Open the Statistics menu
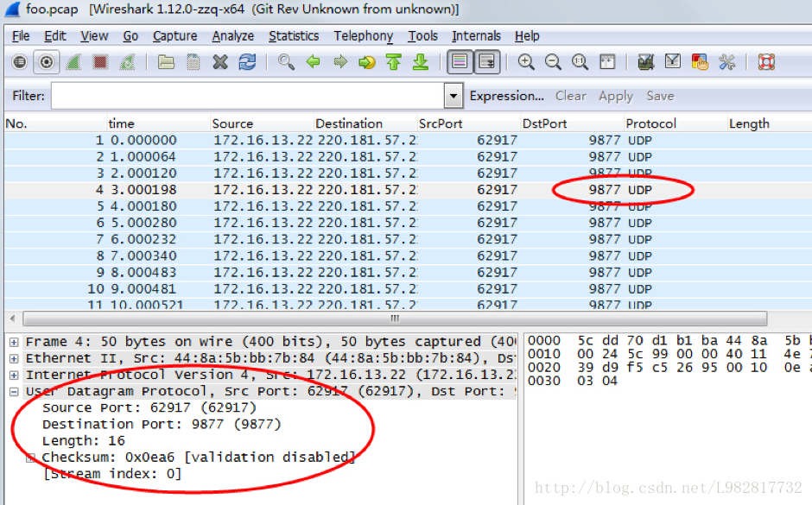The width and height of the screenshot is (812, 505). click(294, 35)
